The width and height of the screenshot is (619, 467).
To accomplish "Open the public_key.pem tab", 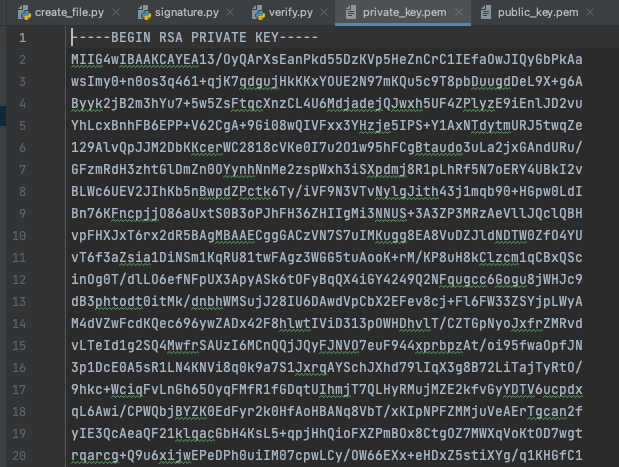I will (x=538, y=13).
